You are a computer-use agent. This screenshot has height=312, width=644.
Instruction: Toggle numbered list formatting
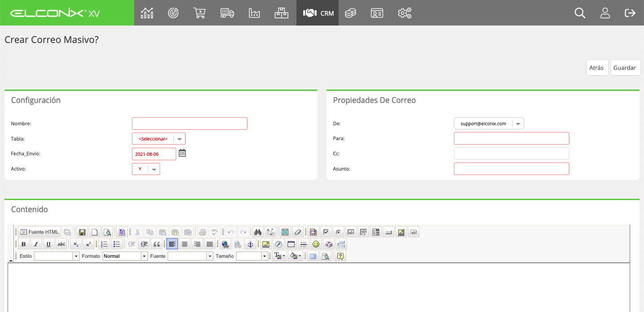[104, 244]
